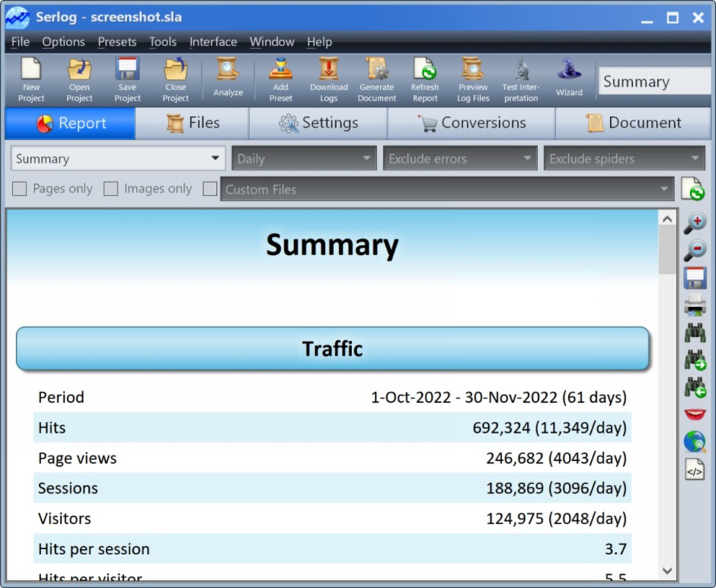Enable the Images only checkbox
This screenshot has width=716, height=588.
coord(110,189)
